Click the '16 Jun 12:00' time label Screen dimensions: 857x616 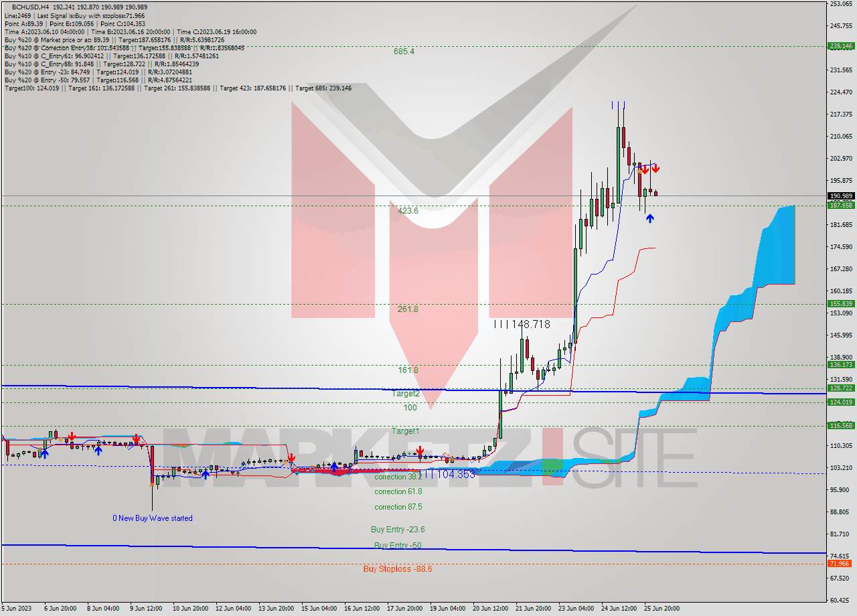tap(361, 609)
